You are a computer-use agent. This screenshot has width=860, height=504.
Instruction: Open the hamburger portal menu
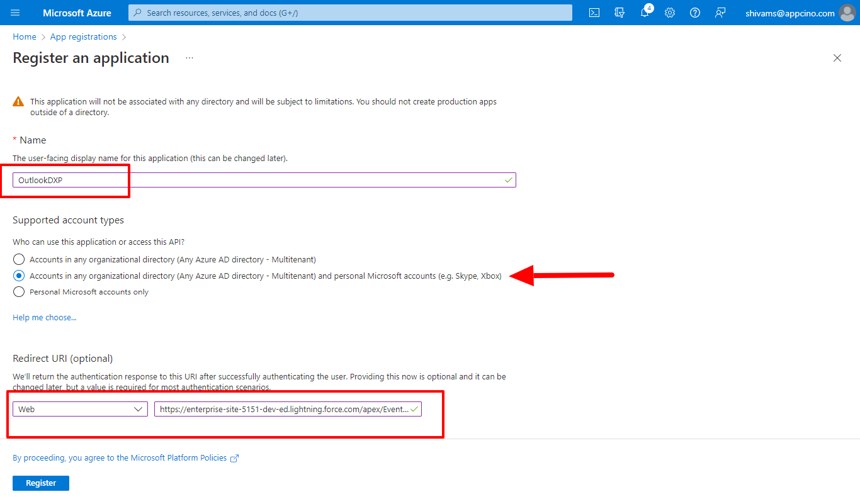click(x=15, y=13)
